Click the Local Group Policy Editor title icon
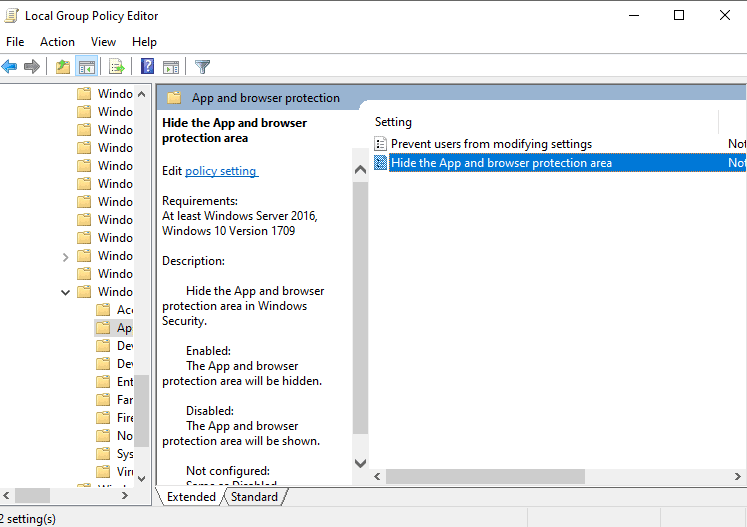Screen dimensions: 747x527 click(11, 16)
